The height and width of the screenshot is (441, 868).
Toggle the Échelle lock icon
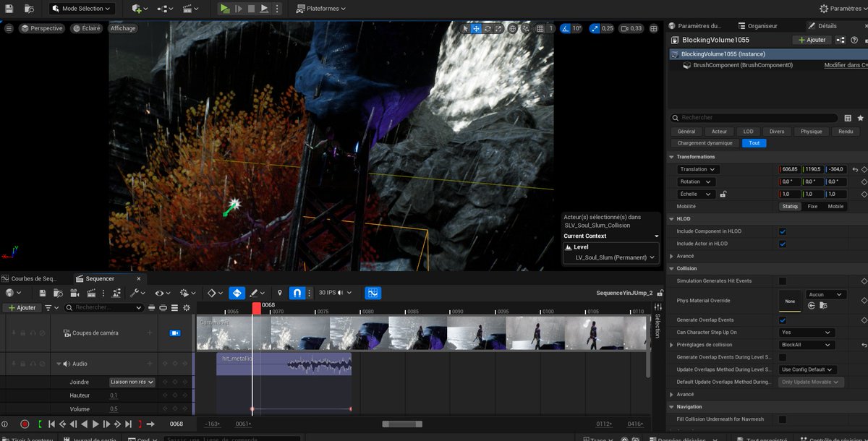pos(723,194)
